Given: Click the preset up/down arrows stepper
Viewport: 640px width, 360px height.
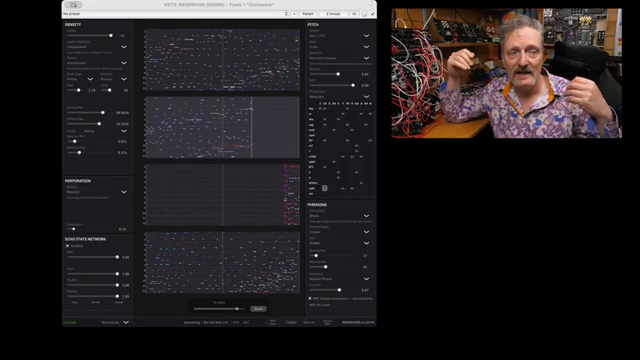Looking at the screenshot, I should (286, 14).
